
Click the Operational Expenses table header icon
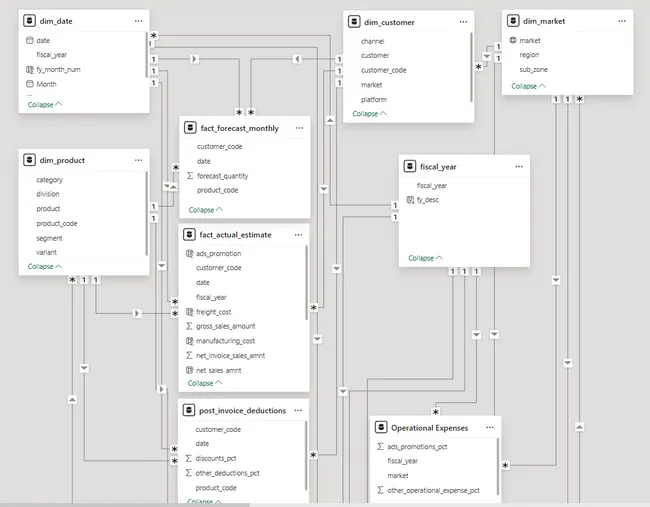[381, 427]
